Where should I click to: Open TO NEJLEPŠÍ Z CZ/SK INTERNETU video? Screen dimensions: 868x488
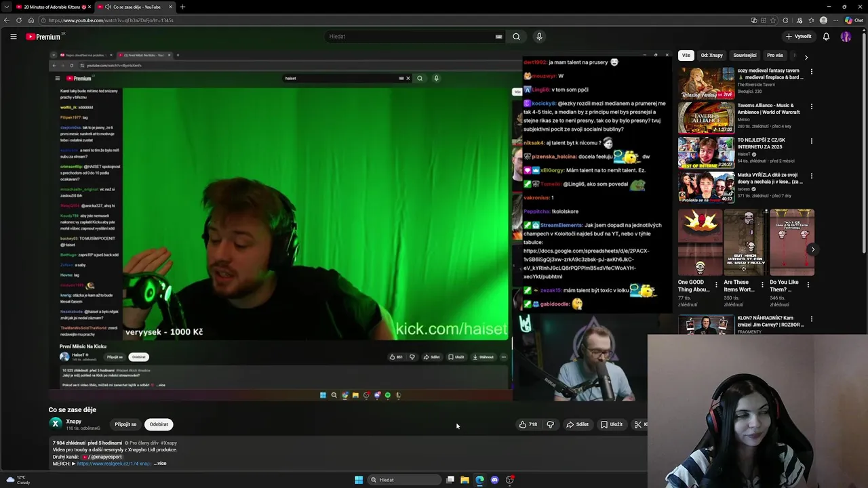[706, 153]
